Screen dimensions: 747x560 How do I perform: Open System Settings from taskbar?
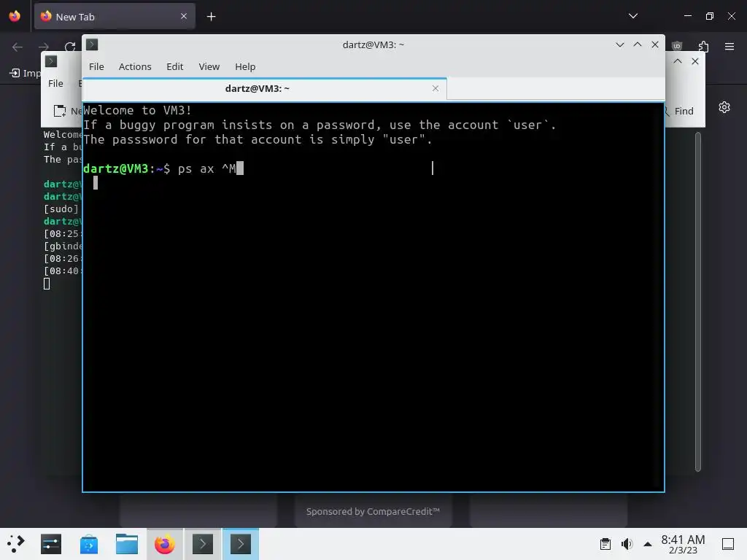tap(51, 544)
